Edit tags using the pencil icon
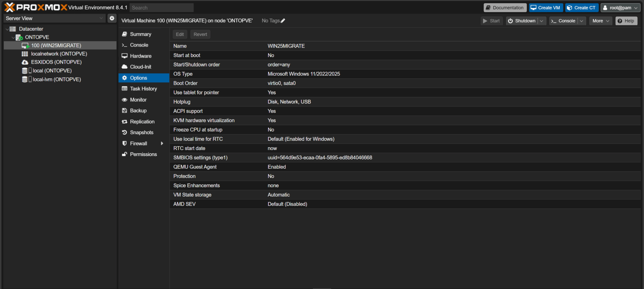 [x=283, y=21]
